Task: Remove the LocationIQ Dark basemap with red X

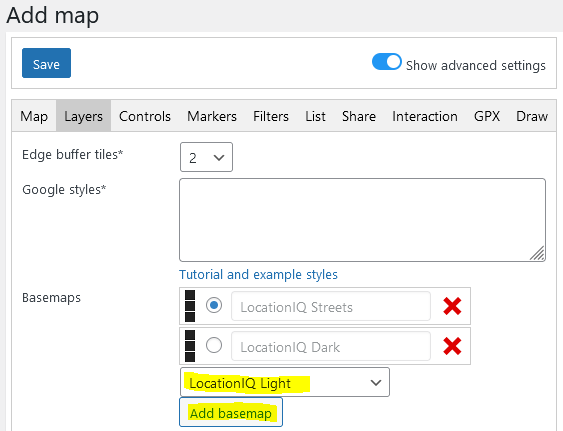Action: 452,346
